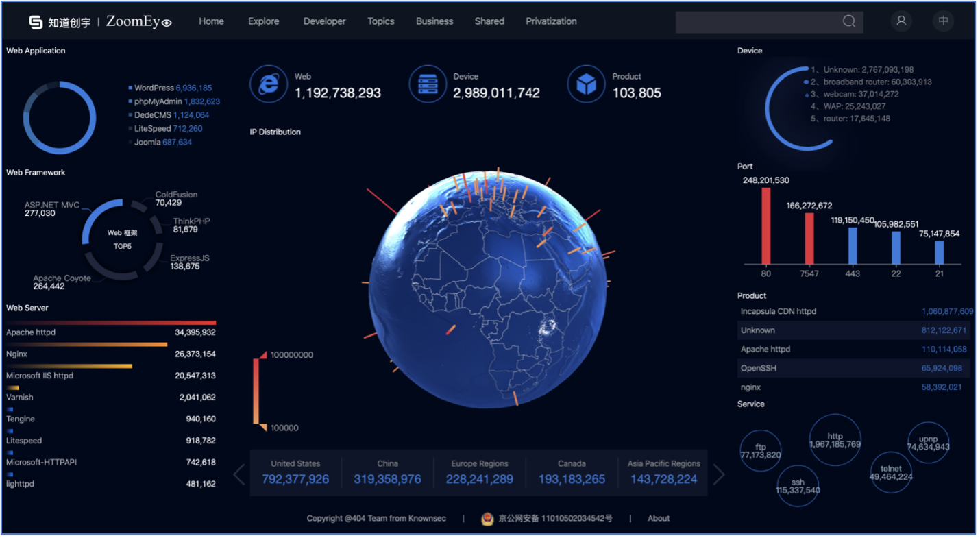Select the OpenSSH product row
Viewport: 980px width, 538px height.
pyautogui.click(x=855, y=368)
